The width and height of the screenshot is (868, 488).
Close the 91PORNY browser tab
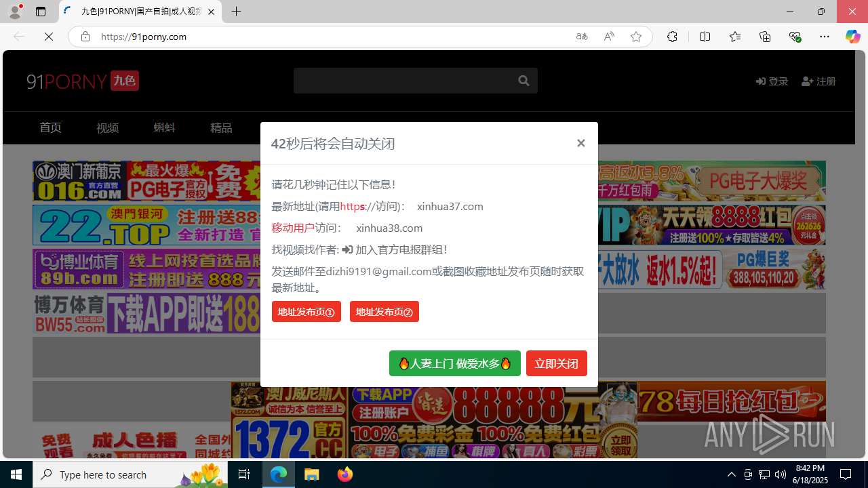pos(211,12)
